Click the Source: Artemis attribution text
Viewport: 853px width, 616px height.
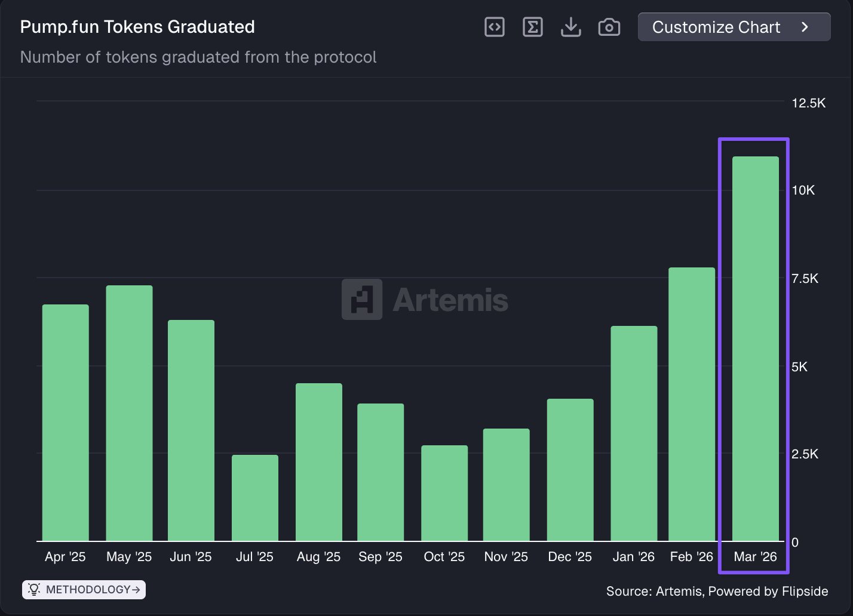717,591
